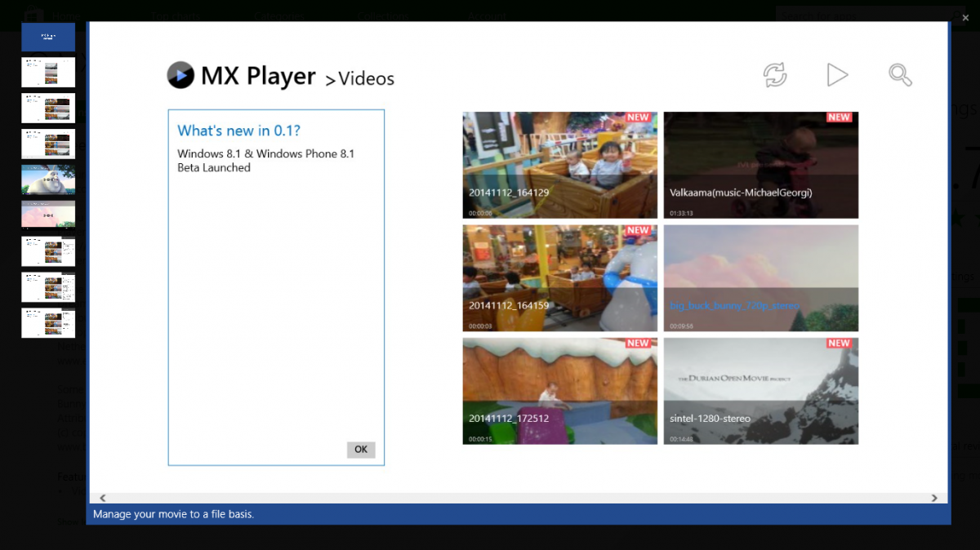Open the Valkaama(music-MichaelGeorgi) video tile
980x550 pixels.
pos(761,165)
